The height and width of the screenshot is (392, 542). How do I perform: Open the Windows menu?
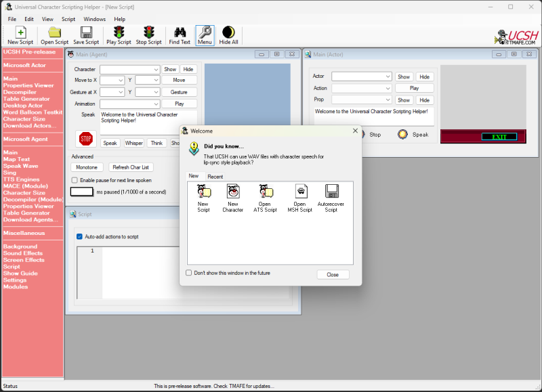click(x=94, y=19)
